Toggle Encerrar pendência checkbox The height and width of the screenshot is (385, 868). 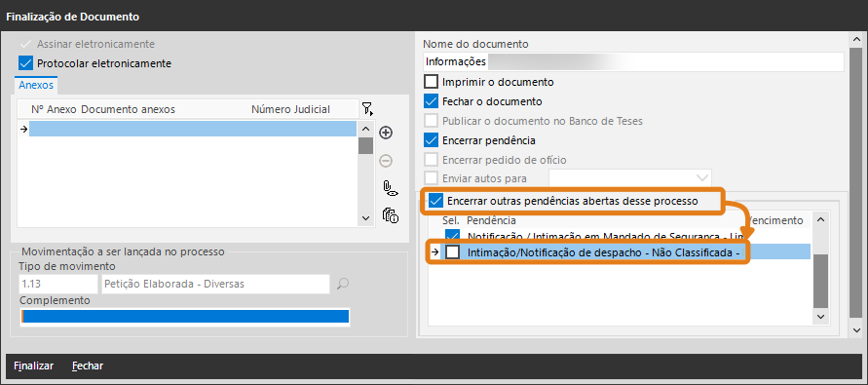[431, 140]
